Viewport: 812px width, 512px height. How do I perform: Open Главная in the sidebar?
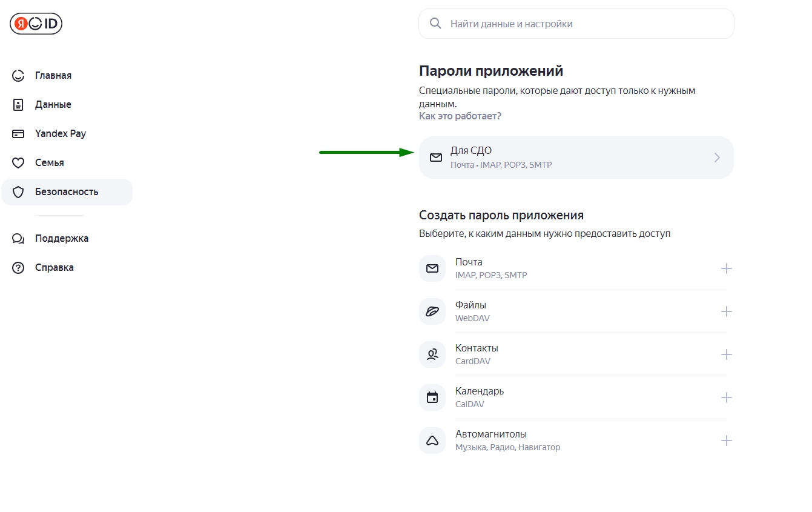[67, 76]
